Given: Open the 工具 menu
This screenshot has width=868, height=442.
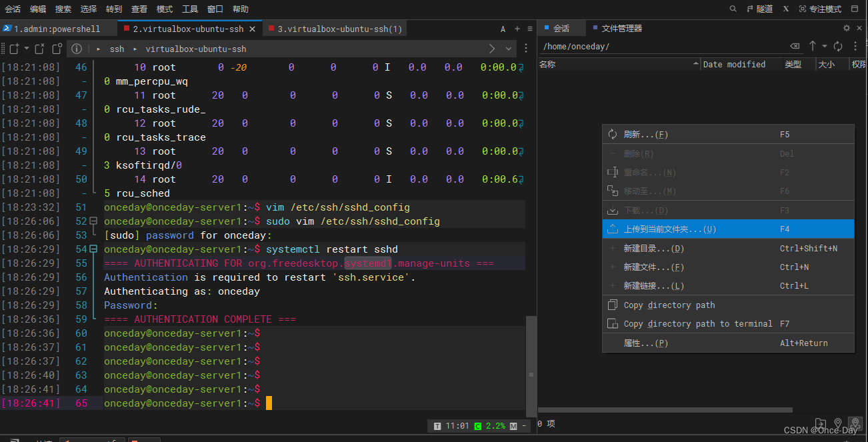Looking at the screenshot, I should 190,9.
